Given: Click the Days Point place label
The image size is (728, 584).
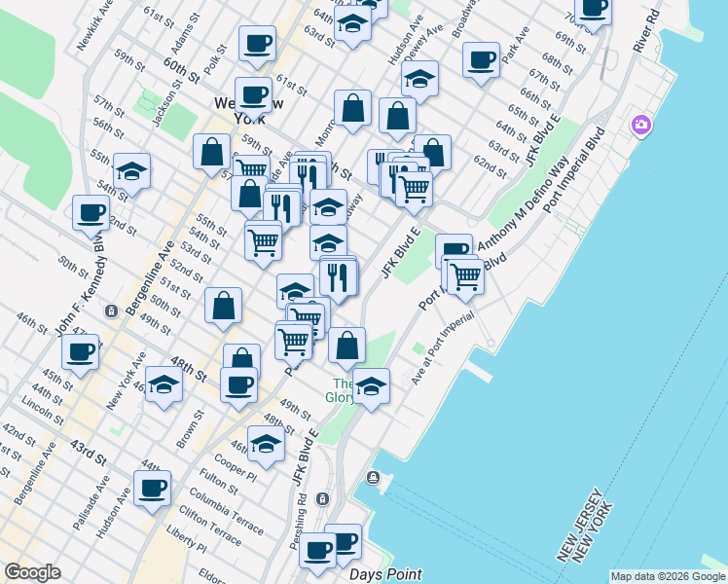Looking at the screenshot, I should tap(385, 574).
